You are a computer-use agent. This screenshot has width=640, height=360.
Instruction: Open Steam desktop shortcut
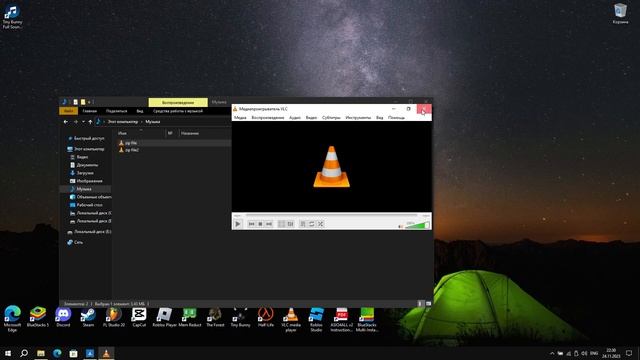coord(88,317)
